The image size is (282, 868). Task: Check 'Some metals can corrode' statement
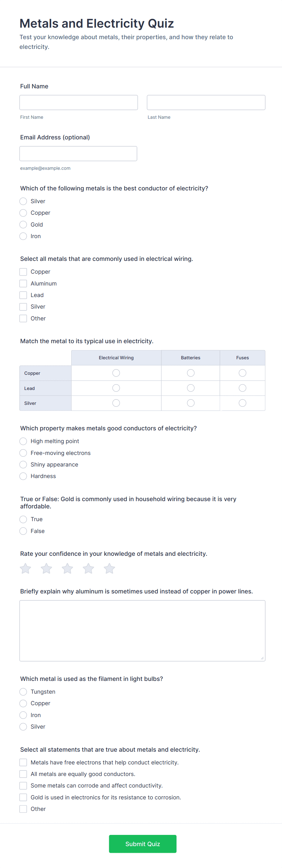pyautogui.click(x=23, y=786)
